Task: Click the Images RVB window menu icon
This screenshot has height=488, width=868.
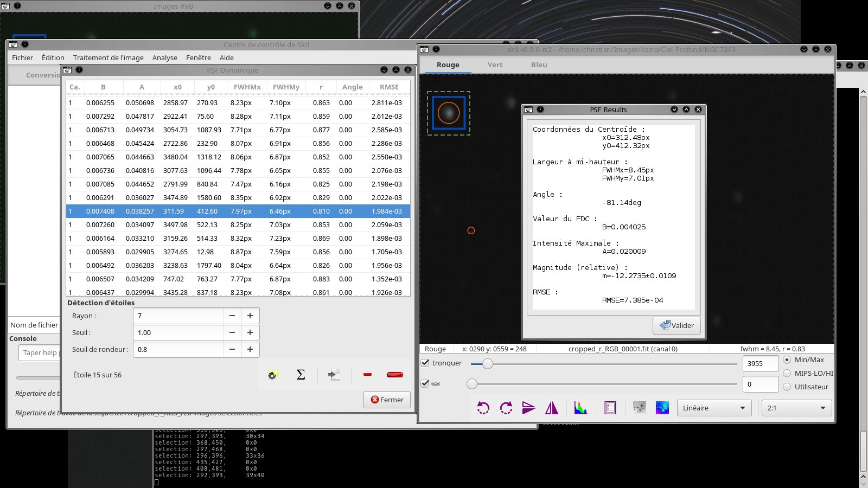Action: coord(5,6)
